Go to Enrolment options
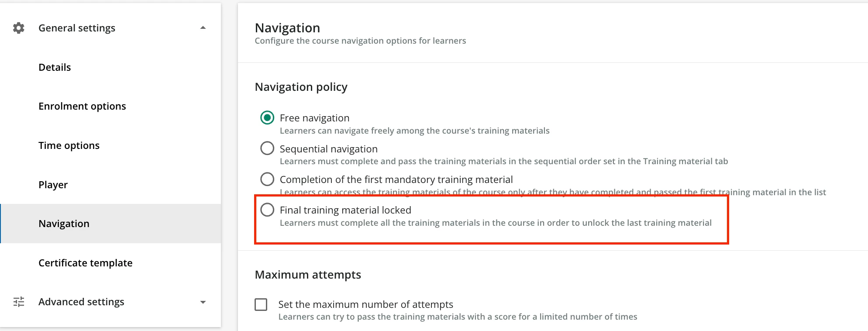This screenshot has height=331, width=868. click(82, 106)
